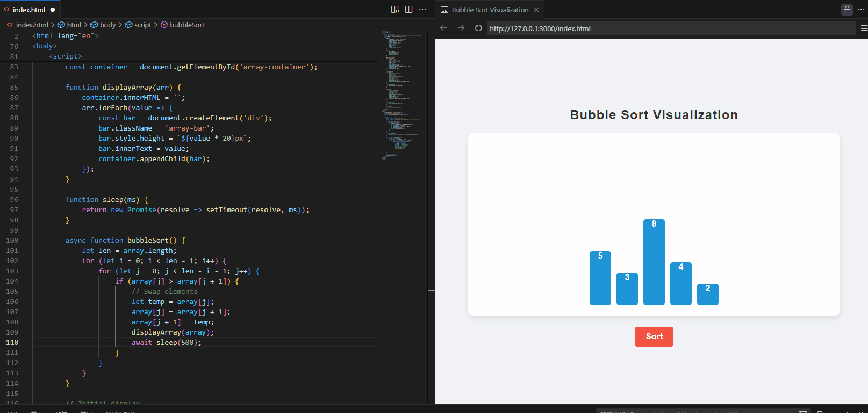Click the "container.innerHTML = '';" line

(133, 98)
